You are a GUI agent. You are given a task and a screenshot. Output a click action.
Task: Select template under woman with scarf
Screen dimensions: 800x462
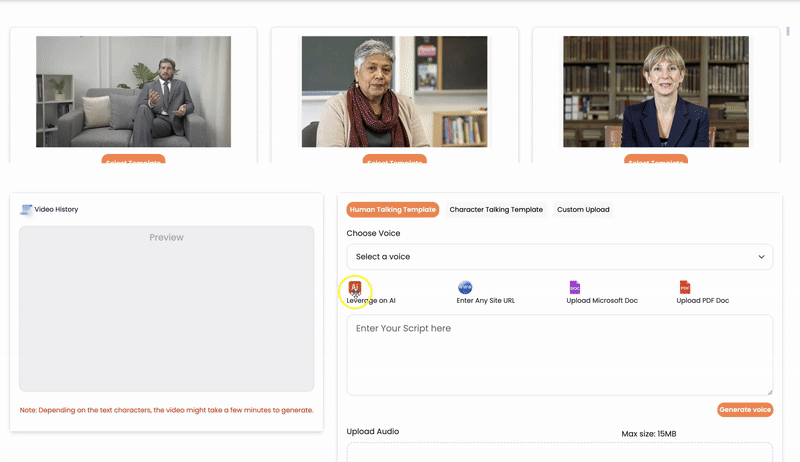pyautogui.click(x=394, y=159)
